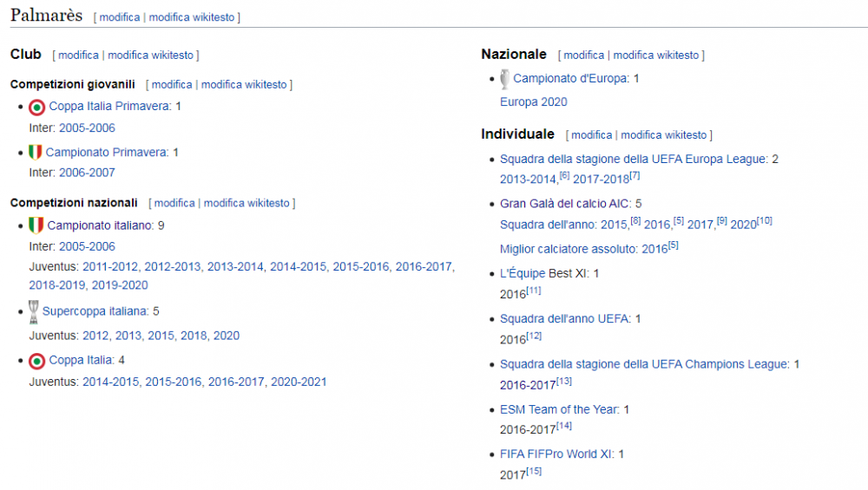
Task: Jump to footnote reference 15
Action: point(534,471)
